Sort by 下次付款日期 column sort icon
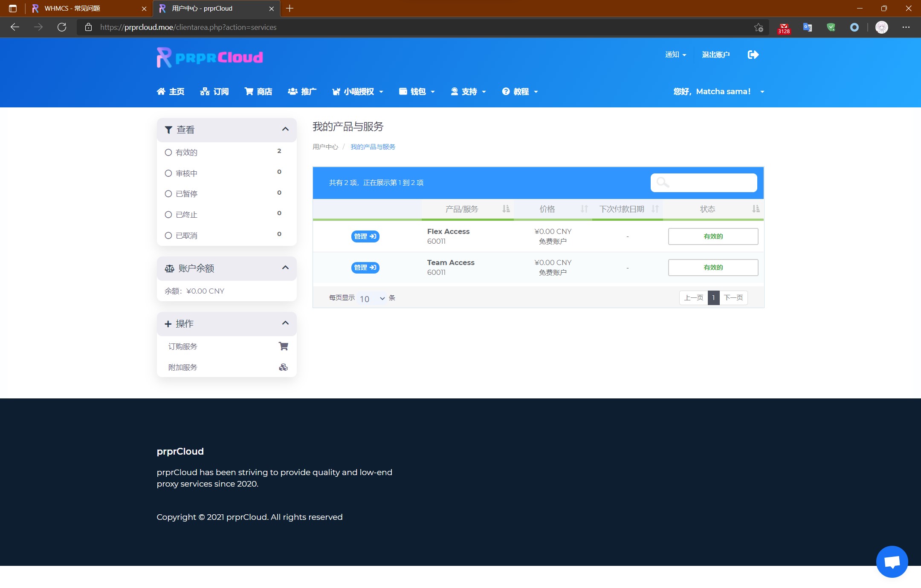Screen dimensions: 921x588 [655, 209]
